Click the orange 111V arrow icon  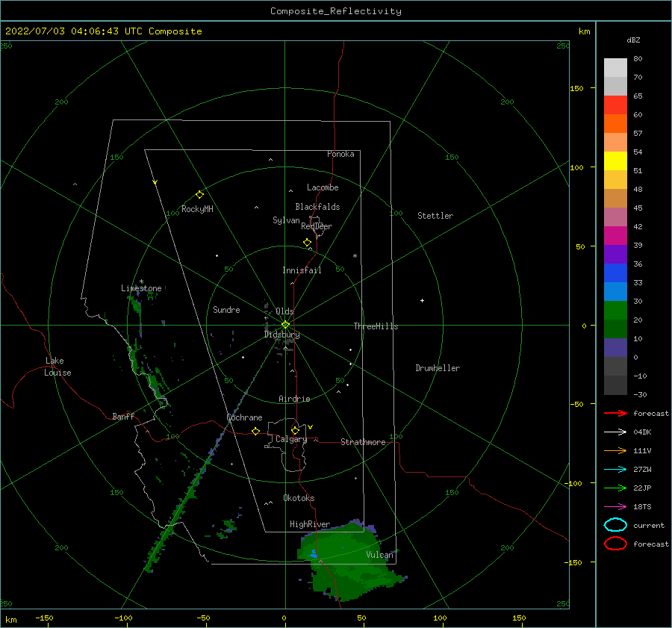(615, 450)
